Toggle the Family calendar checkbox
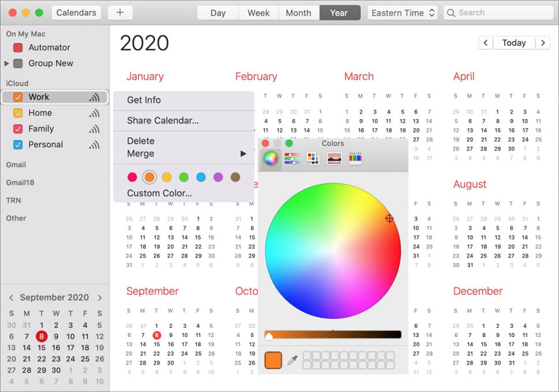This screenshot has height=392, width=559. click(18, 129)
